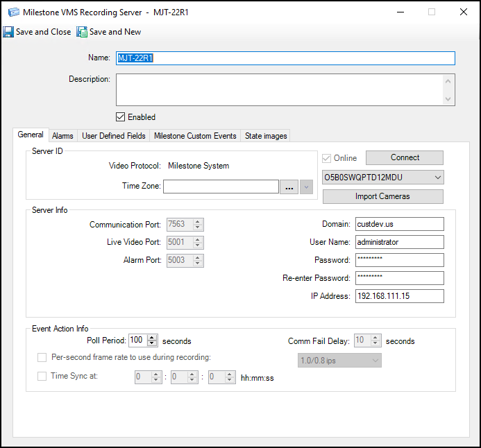Click the Description scrollbar up arrow
The width and height of the screenshot is (481, 448).
click(448, 81)
